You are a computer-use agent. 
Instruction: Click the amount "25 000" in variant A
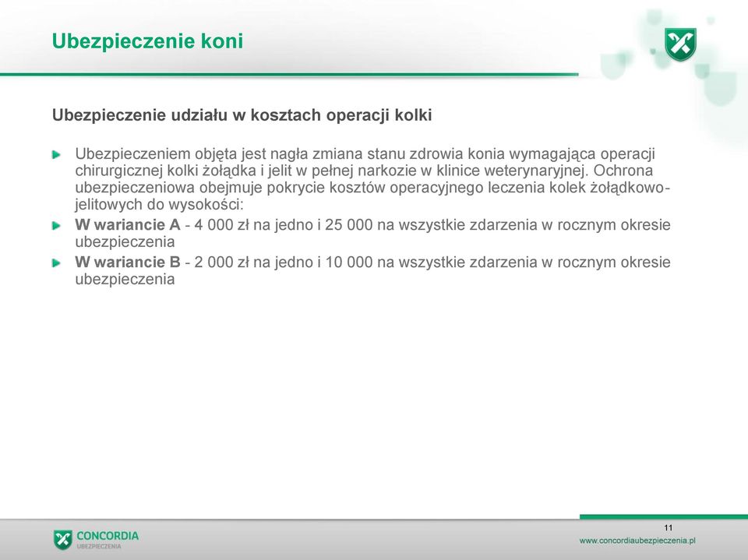(348, 224)
